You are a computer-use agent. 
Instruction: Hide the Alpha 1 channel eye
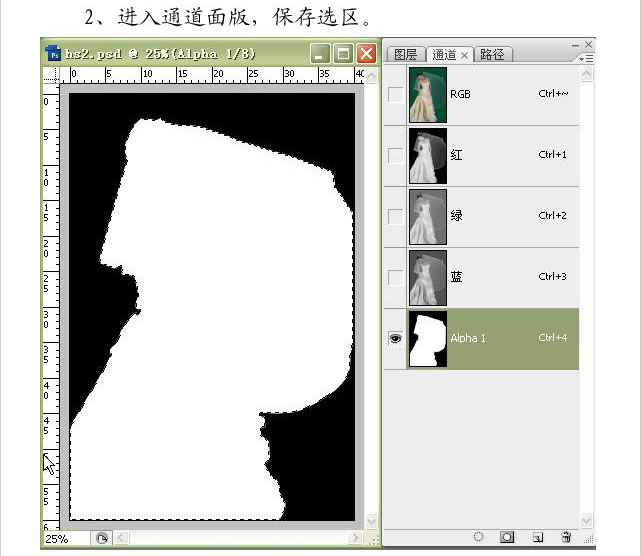[x=395, y=339]
